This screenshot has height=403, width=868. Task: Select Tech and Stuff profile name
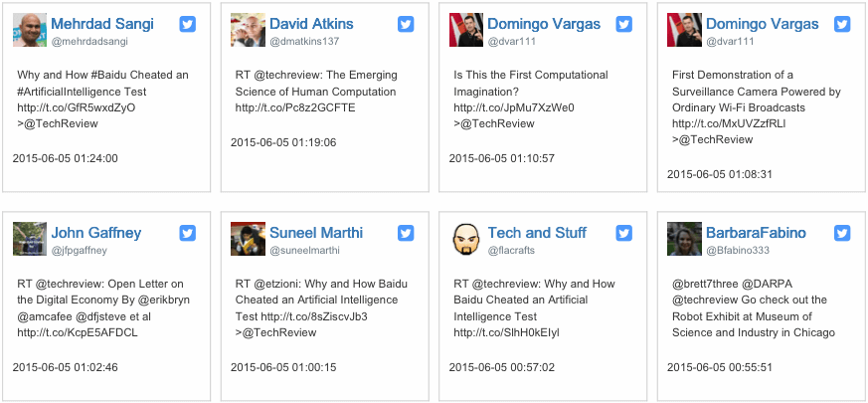(x=537, y=233)
